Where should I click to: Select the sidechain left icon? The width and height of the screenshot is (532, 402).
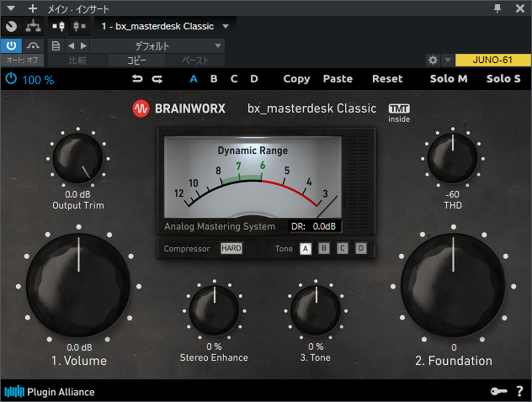59,26
